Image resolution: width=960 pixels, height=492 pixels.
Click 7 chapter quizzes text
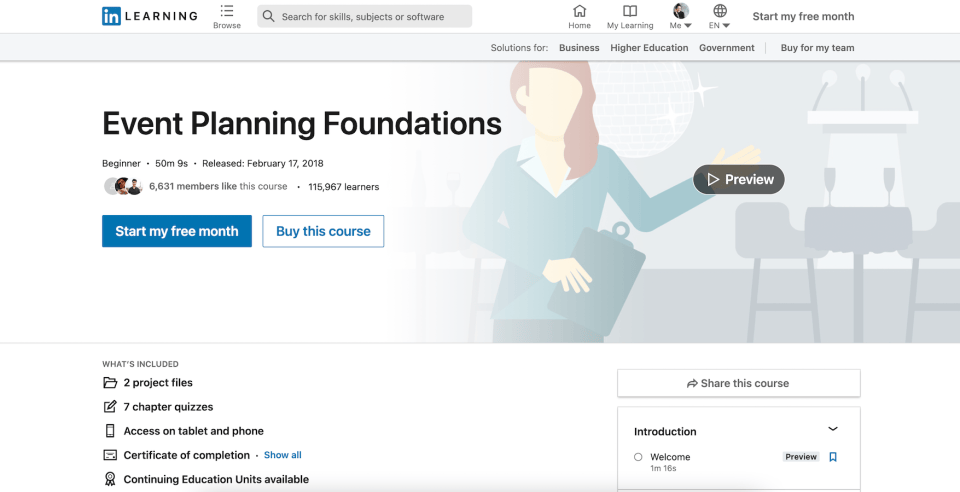point(168,407)
